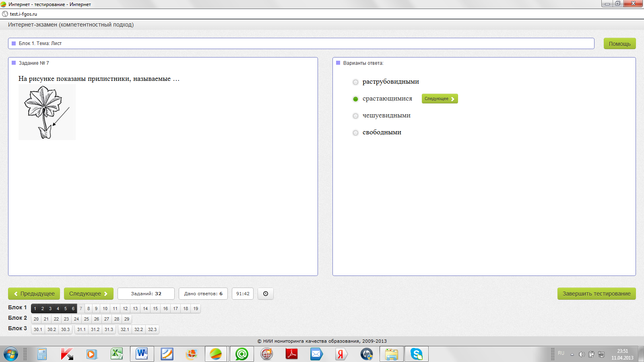This screenshot has height=362, width=644.
Task: Jump to task 3 in Блок 1
Action: (x=50, y=309)
